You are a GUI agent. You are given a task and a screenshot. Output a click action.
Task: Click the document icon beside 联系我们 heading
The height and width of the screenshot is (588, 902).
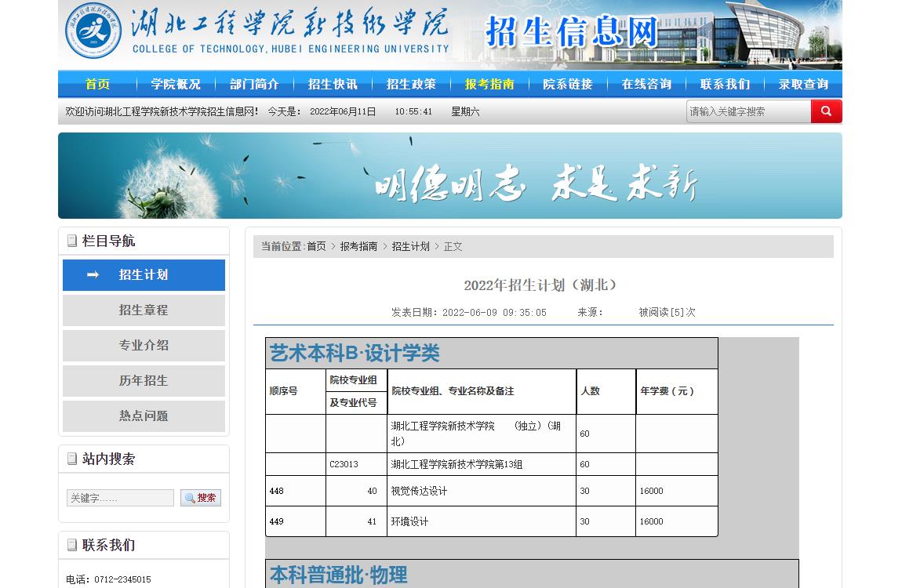pyautogui.click(x=72, y=545)
